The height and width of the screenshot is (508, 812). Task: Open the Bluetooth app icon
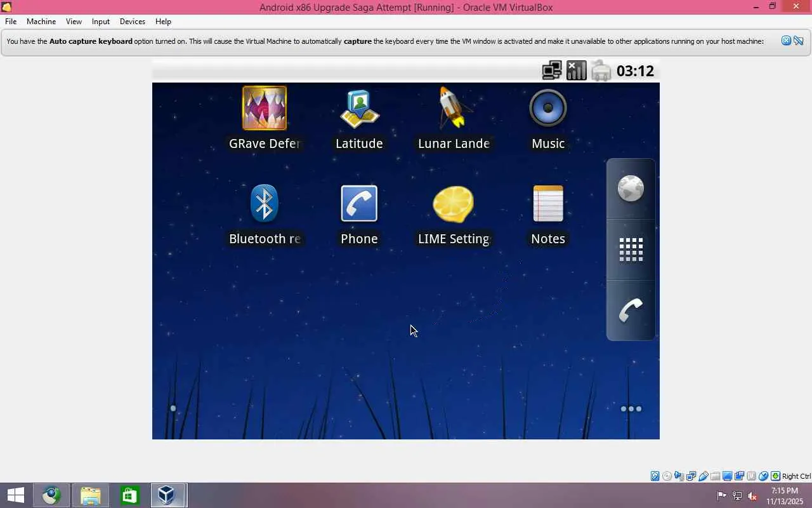265,203
